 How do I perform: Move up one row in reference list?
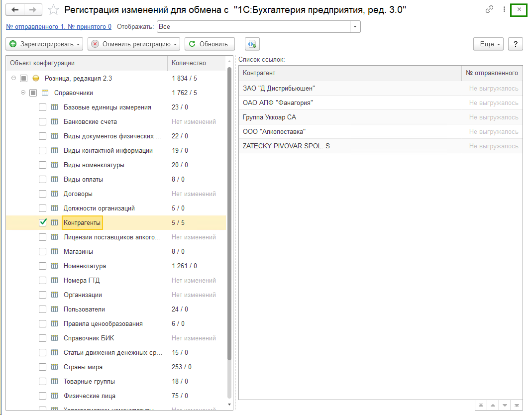coord(493,405)
